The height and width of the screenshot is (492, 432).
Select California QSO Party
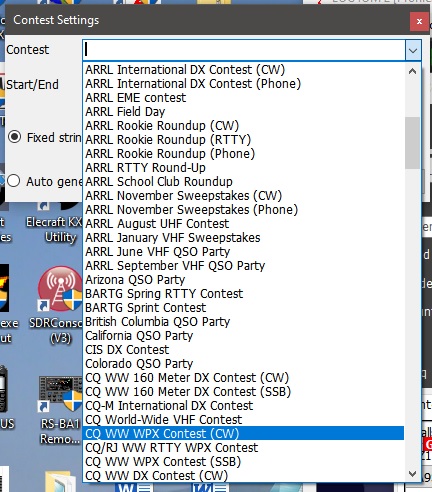(243, 336)
